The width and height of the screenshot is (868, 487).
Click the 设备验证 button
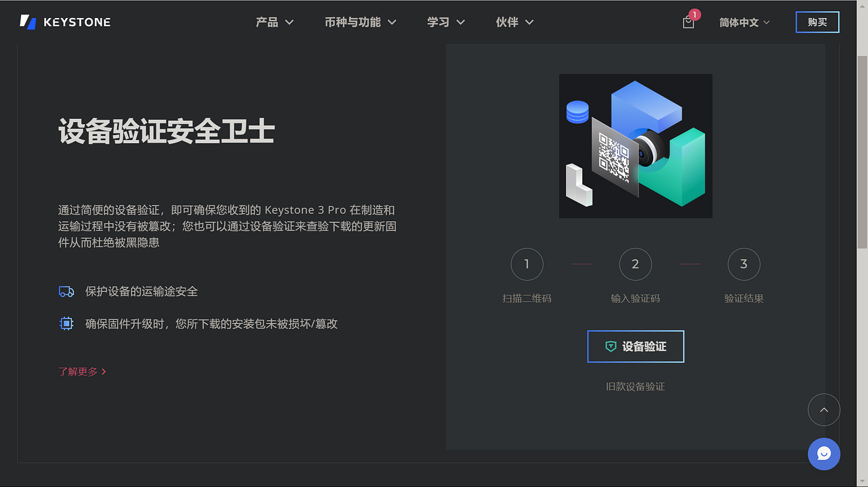pyautogui.click(x=635, y=346)
